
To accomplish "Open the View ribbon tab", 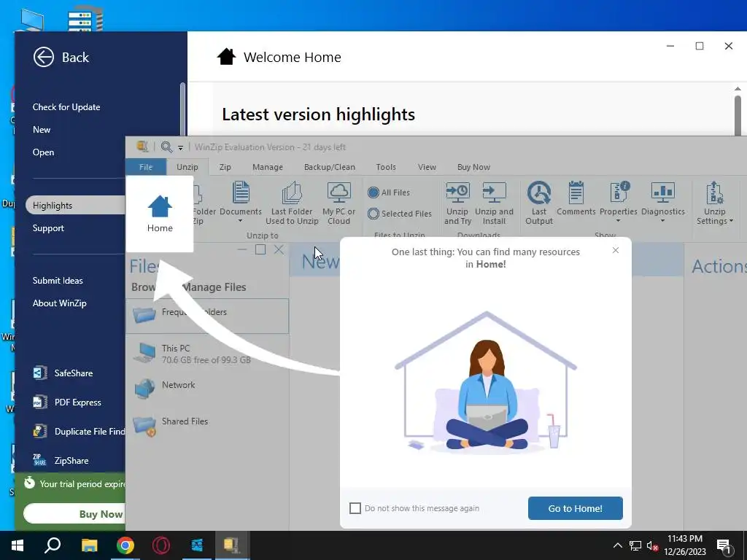I will (x=427, y=167).
